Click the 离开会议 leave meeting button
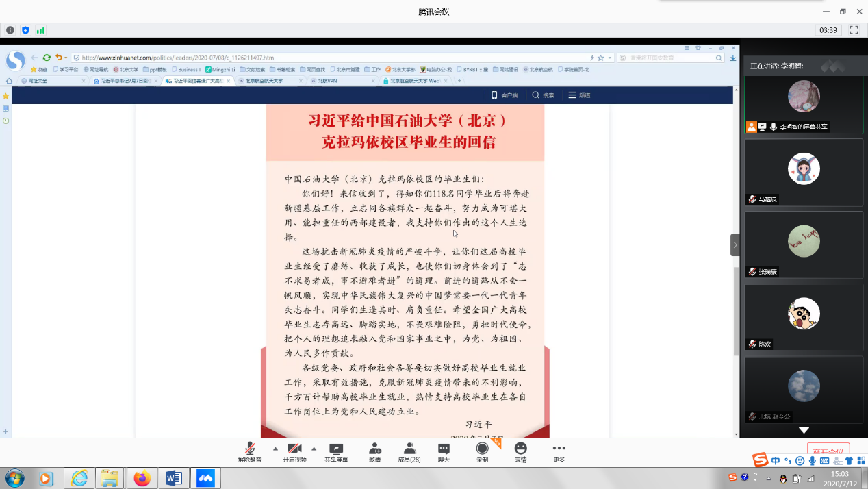The height and width of the screenshot is (489, 868). [x=828, y=451]
